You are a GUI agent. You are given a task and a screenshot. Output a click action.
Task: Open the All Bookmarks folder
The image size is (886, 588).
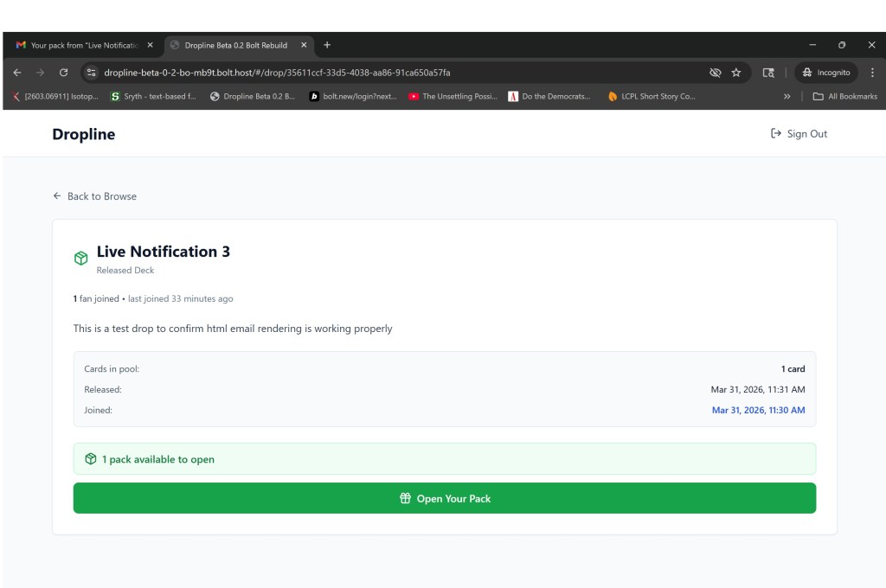click(844, 97)
